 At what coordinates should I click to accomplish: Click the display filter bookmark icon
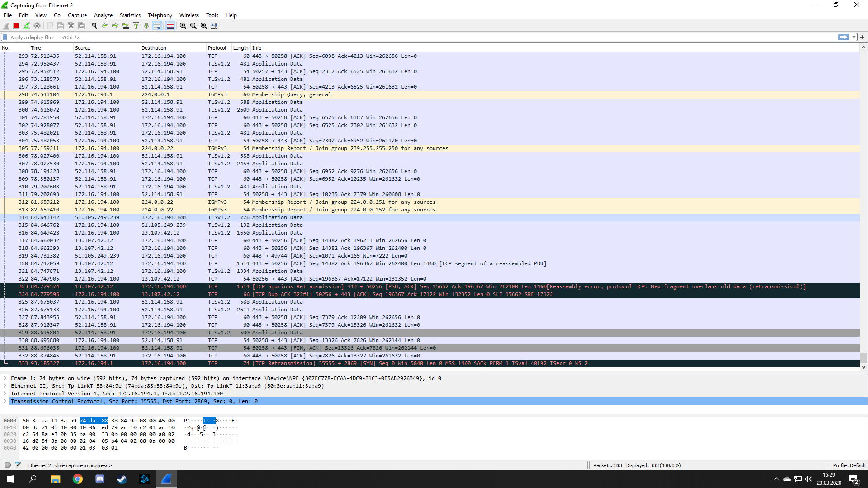pyautogui.click(x=5, y=38)
